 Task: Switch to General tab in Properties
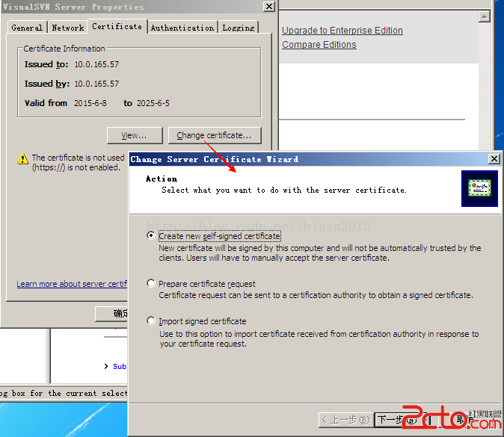pyautogui.click(x=27, y=28)
